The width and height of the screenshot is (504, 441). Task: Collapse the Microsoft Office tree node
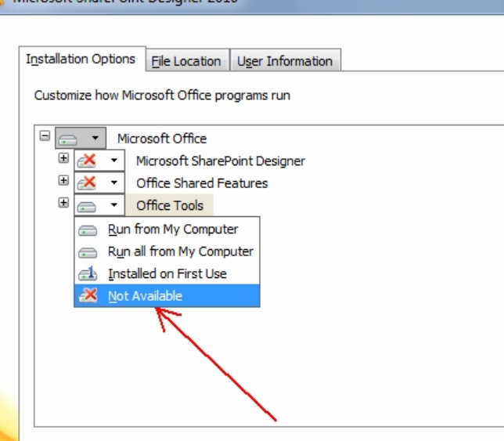(45, 136)
